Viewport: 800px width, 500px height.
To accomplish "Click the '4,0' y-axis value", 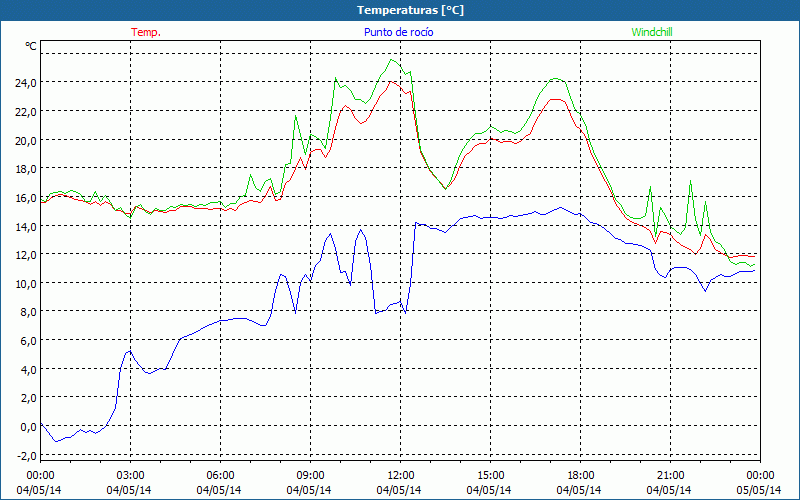I will point(29,369).
